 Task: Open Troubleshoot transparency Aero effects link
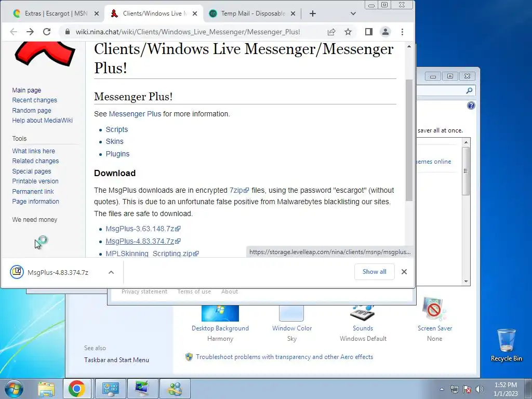(x=284, y=357)
